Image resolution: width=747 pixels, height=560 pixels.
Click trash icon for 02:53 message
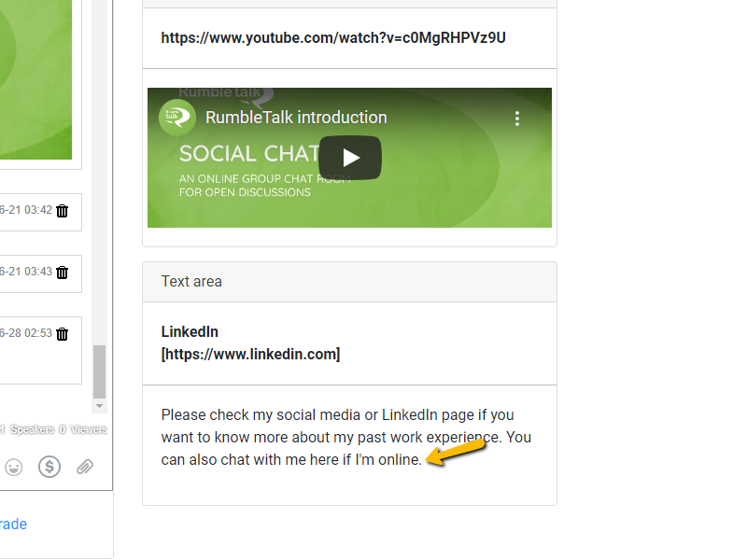pyautogui.click(x=63, y=334)
